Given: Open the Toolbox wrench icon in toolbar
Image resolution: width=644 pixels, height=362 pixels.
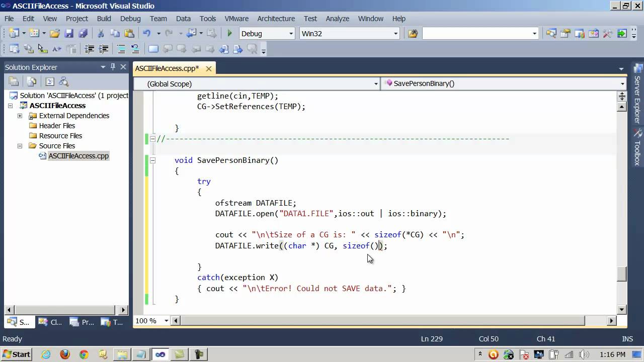Looking at the screenshot, I should click(608, 33).
